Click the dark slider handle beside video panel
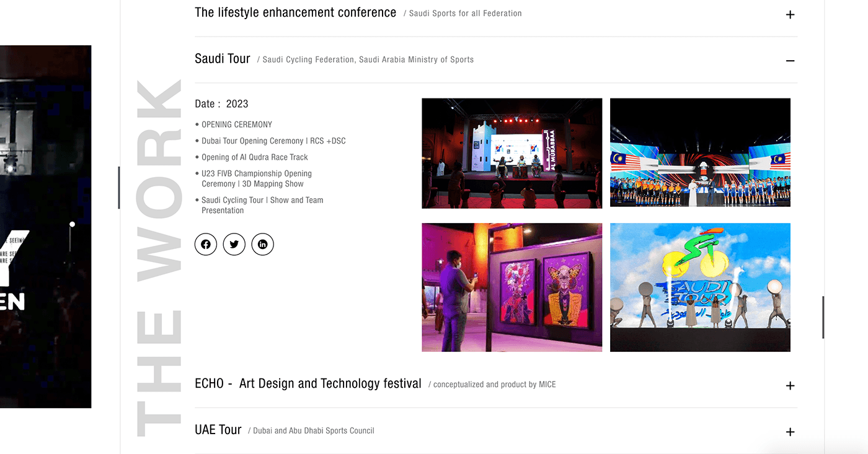The image size is (868, 454). click(118, 188)
